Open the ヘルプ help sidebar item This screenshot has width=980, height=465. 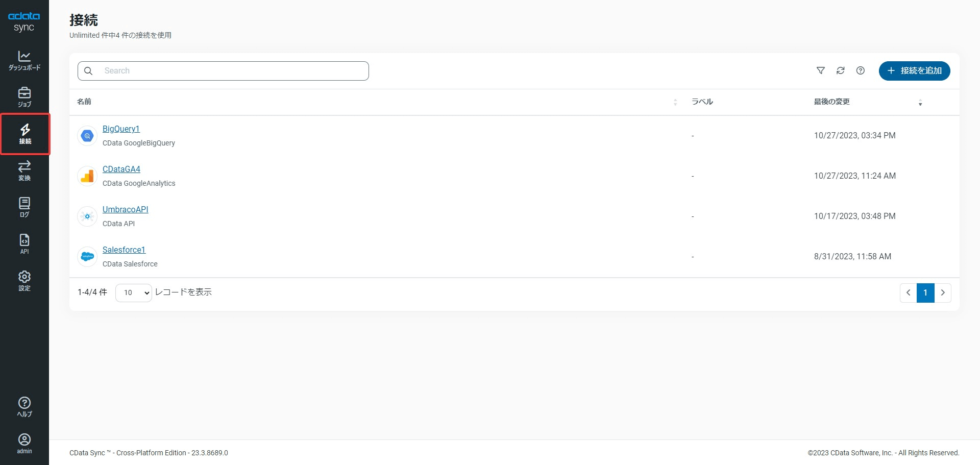pos(24,407)
